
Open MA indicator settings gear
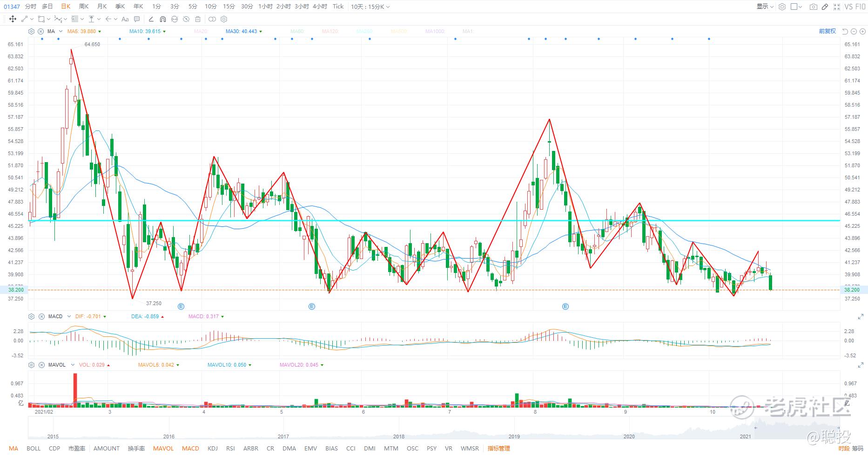point(31,31)
